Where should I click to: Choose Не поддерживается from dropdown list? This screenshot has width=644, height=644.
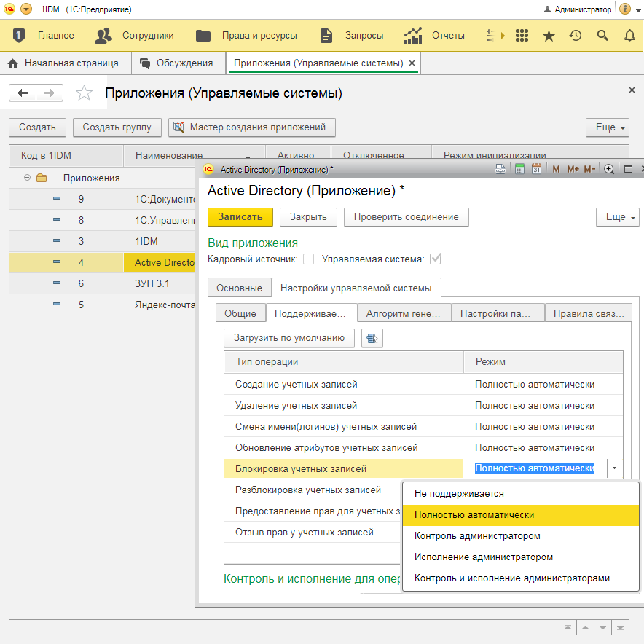[459, 493]
